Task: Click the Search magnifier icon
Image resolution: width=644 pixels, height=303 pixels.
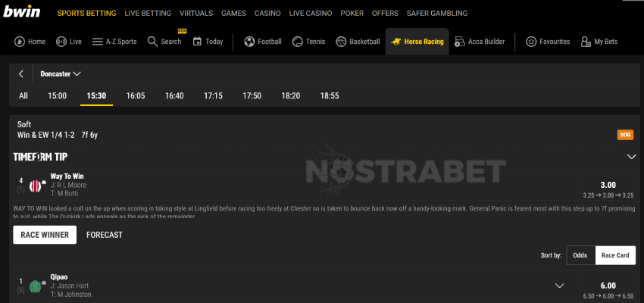Action: [x=152, y=42]
